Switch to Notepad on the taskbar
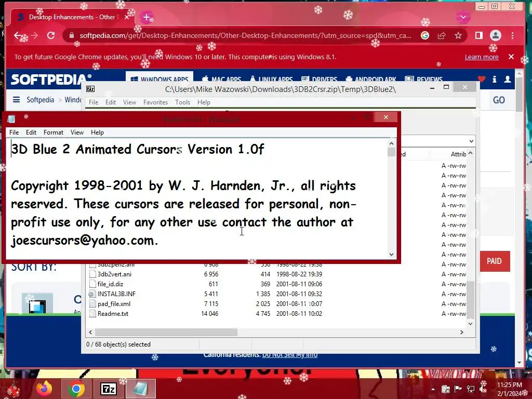Screen dimensions: 532x399 (141, 389)
